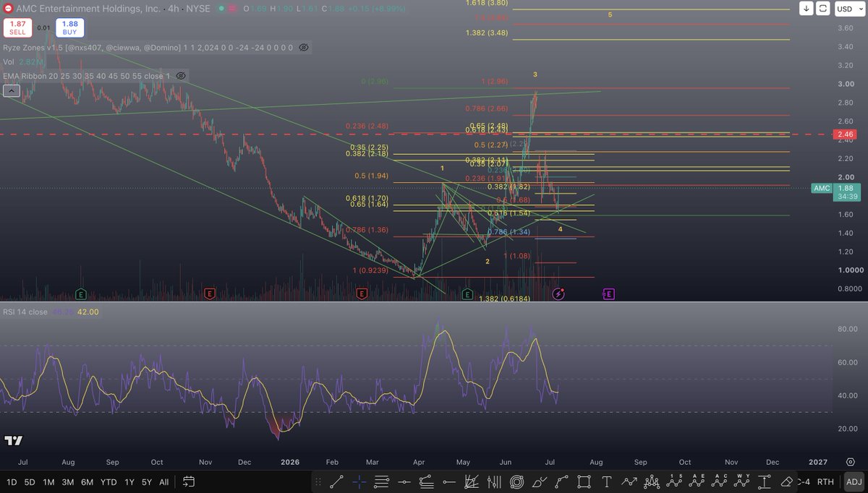Image resolution: width=868 pixels, height=493 pixels.
Task: Select the 1.618 (3.80) Fibonacci label
Action: (486, 3)
